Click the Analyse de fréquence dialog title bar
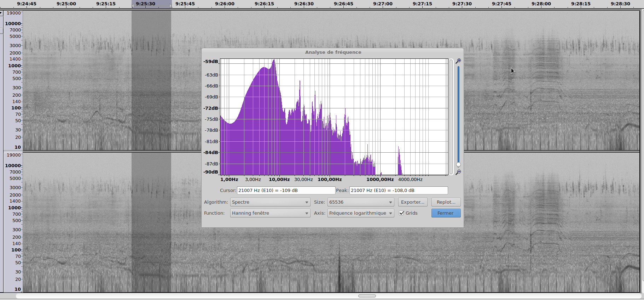Screen dimensions: 644x300 pos(333,52)
